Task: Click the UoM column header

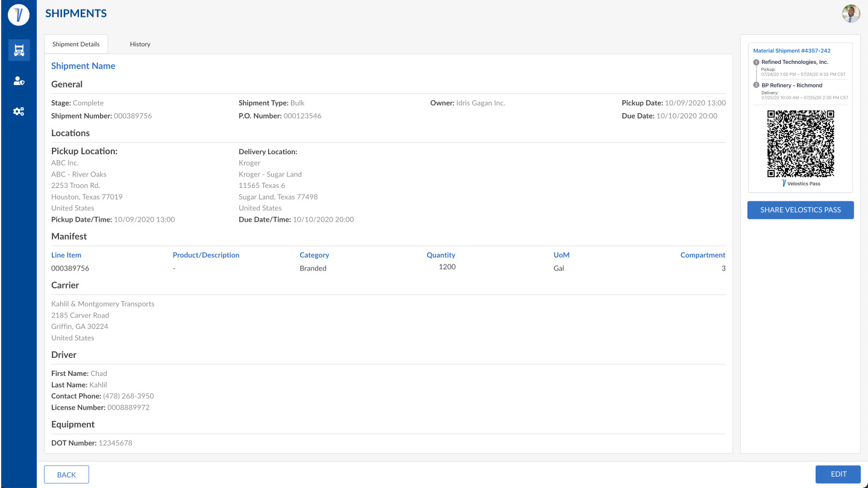Action: click(x=561, y=255)
